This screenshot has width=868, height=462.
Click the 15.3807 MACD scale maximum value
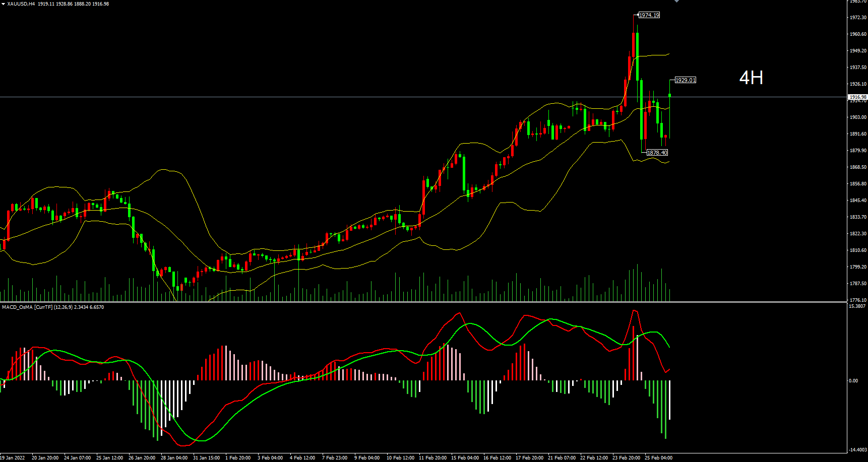click(x=857, y=306)
